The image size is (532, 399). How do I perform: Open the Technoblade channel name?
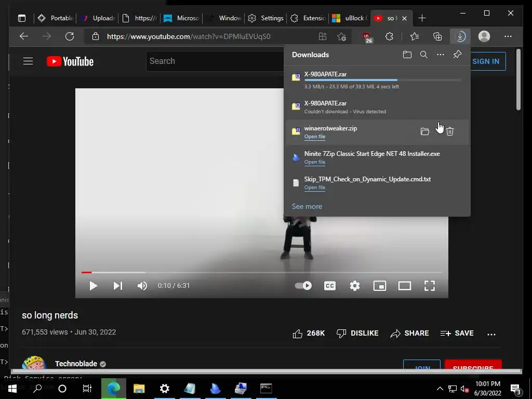click(76, 364)
